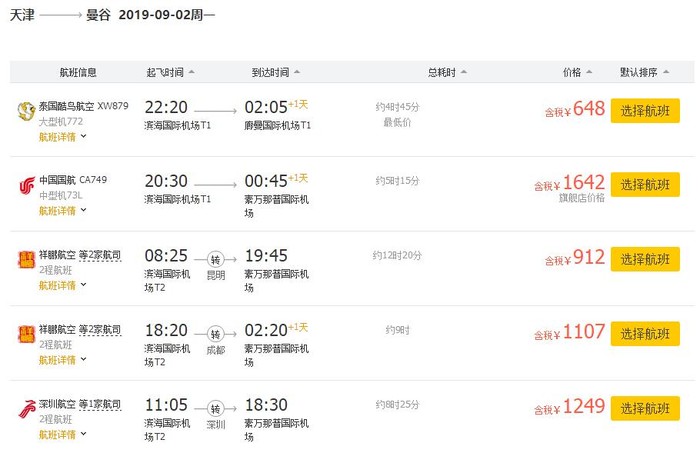
Task: Click the Lucky Air logo on 08:25 flight
Action: (25, 262)
